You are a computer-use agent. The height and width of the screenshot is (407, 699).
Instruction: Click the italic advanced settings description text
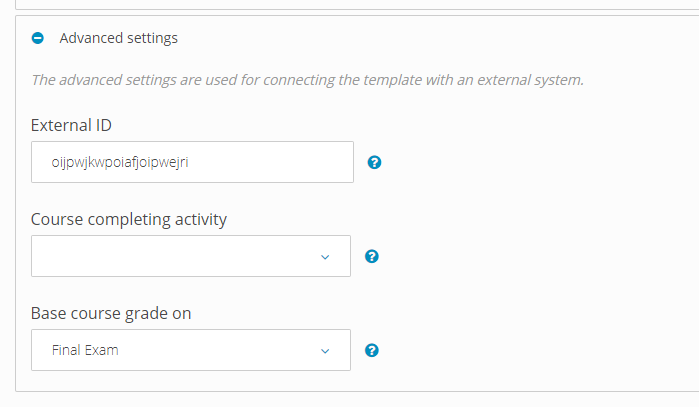(308, 80)
